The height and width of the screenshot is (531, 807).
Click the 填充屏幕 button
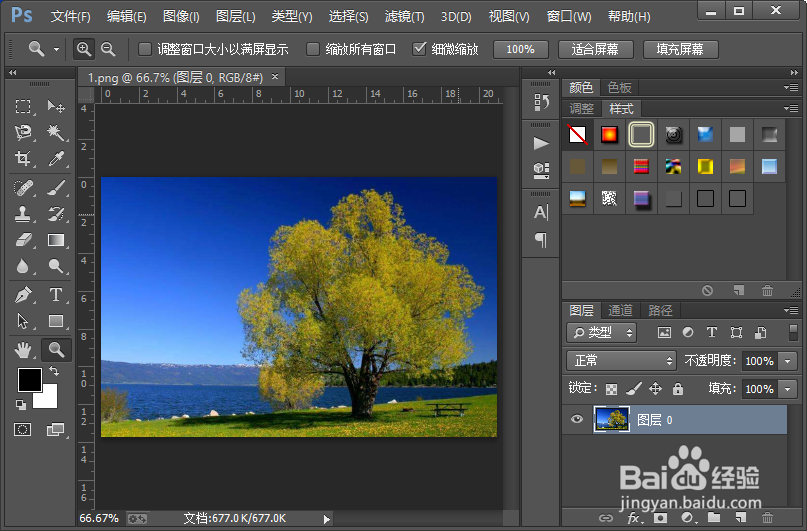tap(680, 49)
